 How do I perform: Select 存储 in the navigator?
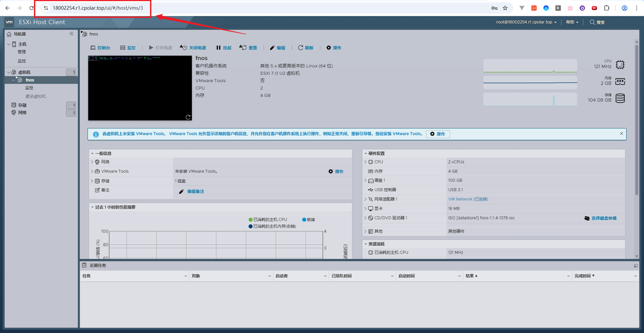22,105
